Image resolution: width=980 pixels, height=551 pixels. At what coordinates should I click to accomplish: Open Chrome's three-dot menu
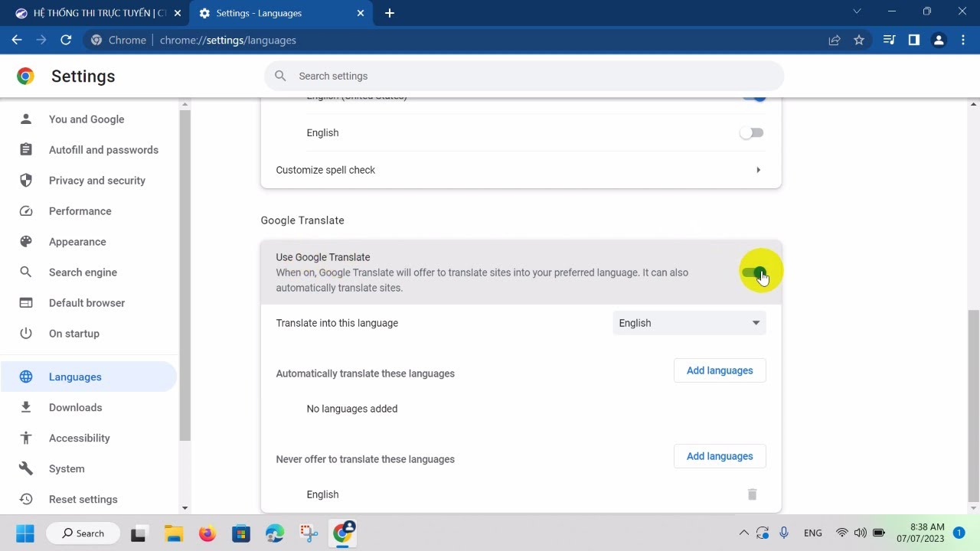(x=963, y=40)
